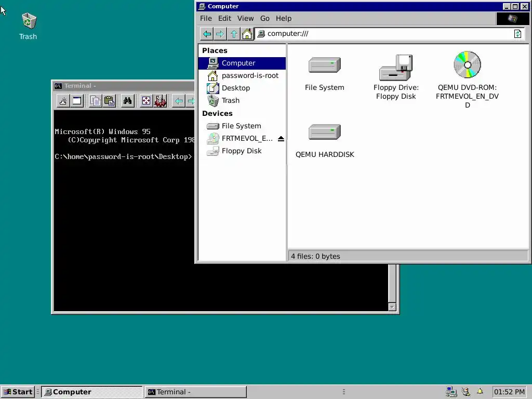The image size is (532, 399).
Task: Click the network connection tray icon
Action: click(x=451, y=392)
